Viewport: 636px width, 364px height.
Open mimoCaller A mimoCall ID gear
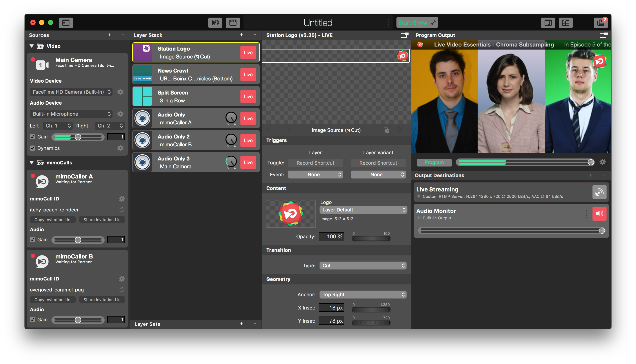pos(122,198)
